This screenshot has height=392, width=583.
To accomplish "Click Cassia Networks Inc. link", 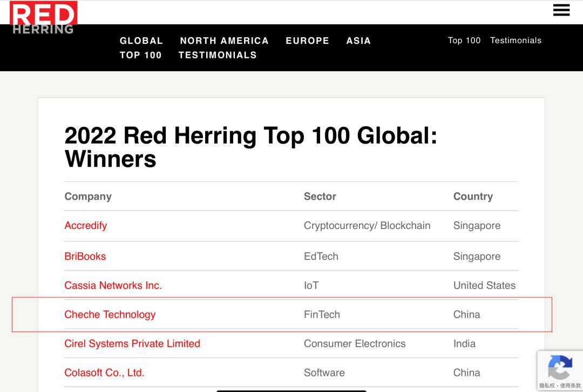I will [113, 285].
